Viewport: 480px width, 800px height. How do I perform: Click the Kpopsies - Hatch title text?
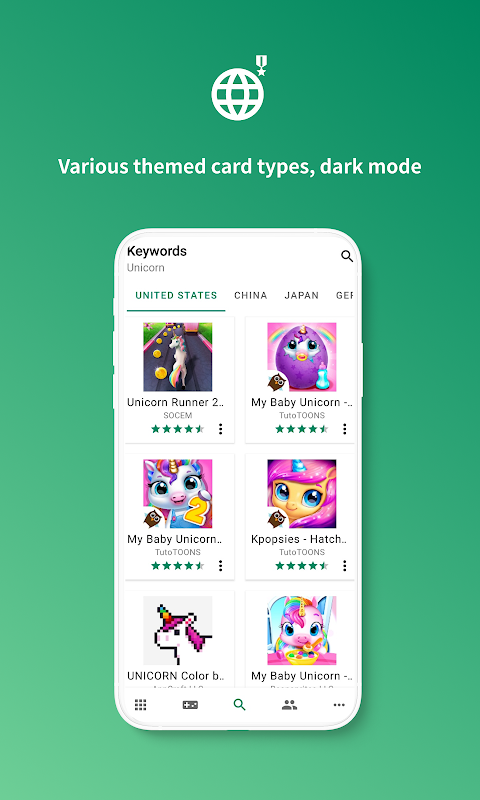click(x=299, y=539)
